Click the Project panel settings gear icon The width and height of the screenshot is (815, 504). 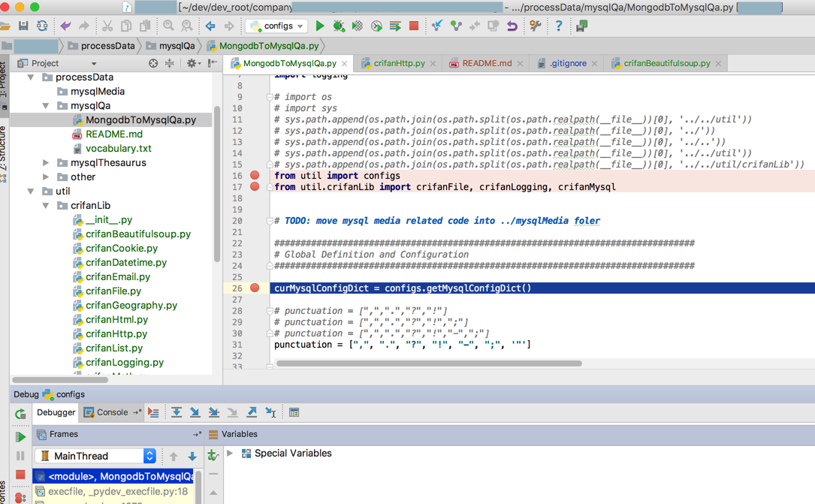point(192,64)
